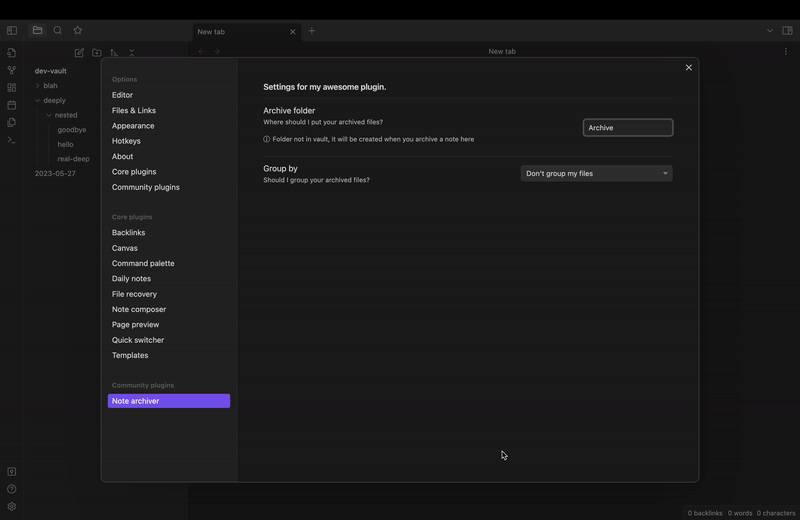
Task: Open Page preview plugin settings
Action: point(135,324)
